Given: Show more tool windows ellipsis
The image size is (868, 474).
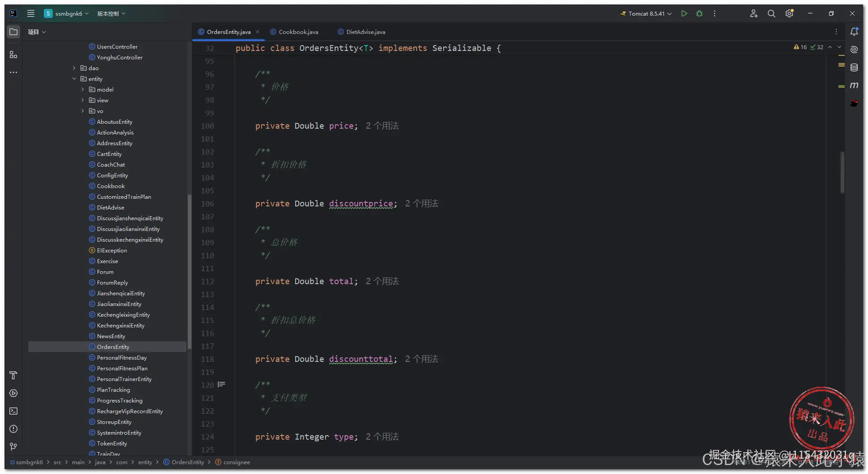Looking at the screenshot, I should [x=13, y=72].
